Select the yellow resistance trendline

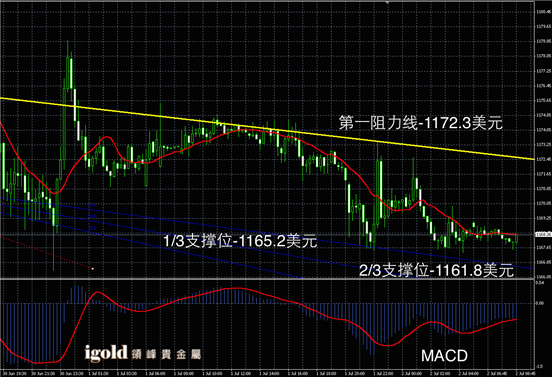click(268, 128)
